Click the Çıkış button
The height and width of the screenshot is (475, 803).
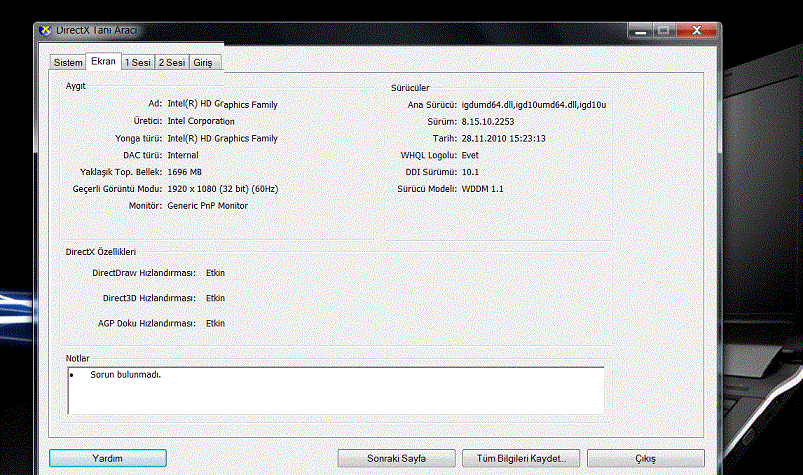(646, 459)
